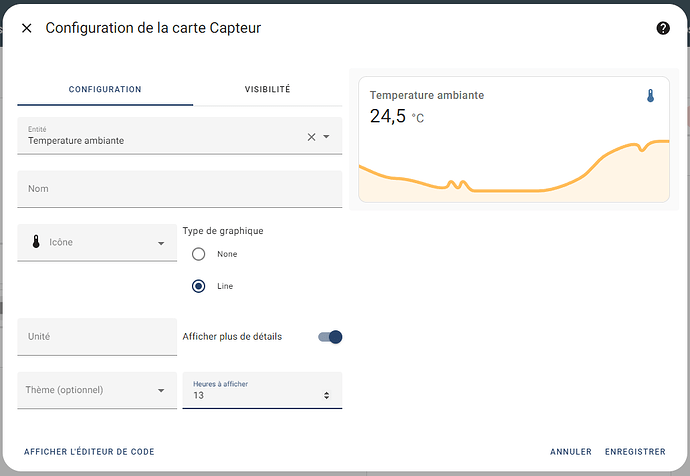
Task: Switch to the Configuration tab
Action: [x=105, y=89]
